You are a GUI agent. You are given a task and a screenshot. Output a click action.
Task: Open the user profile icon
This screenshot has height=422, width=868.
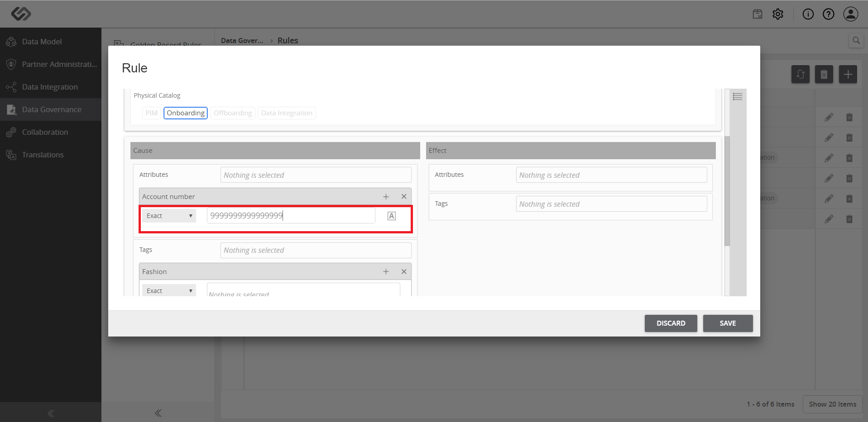pos(851,14)
